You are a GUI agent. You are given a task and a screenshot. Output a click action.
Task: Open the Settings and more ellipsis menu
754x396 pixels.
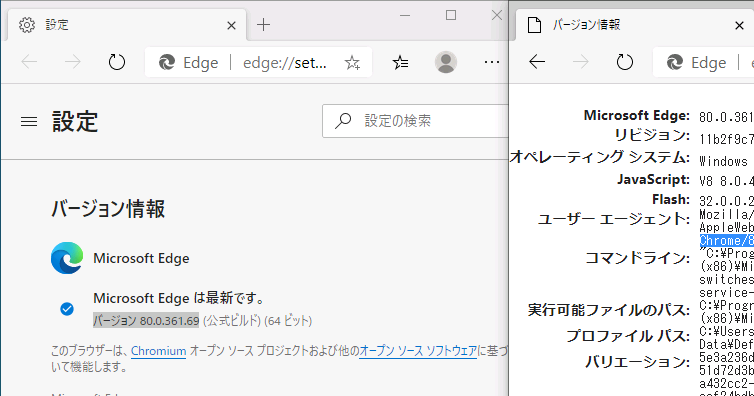click(x=491, y=62)
